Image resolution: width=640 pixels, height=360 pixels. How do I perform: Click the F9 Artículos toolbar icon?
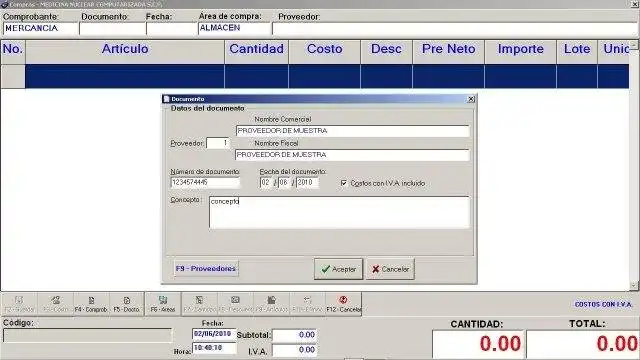click(271, 304)
